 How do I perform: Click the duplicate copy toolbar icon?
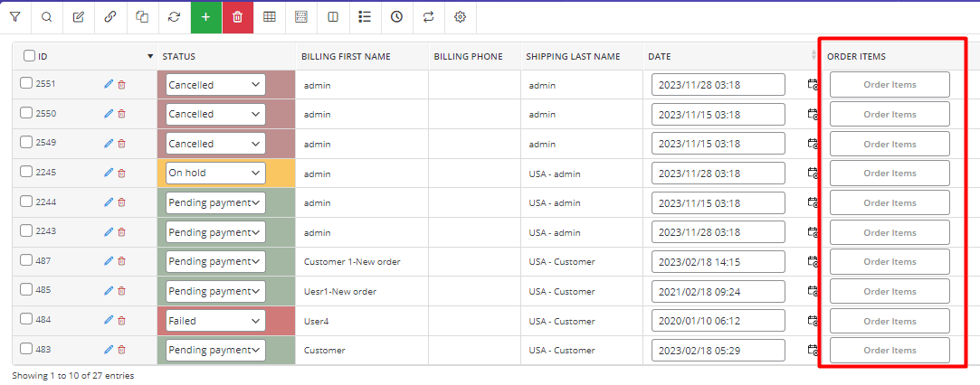pyautogui.click(x=142, y=17)
